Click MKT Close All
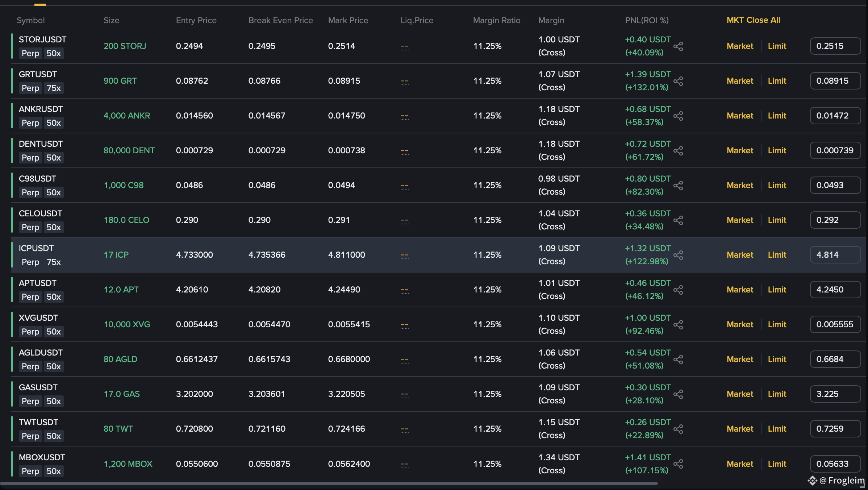 click(x=753, y=20)
